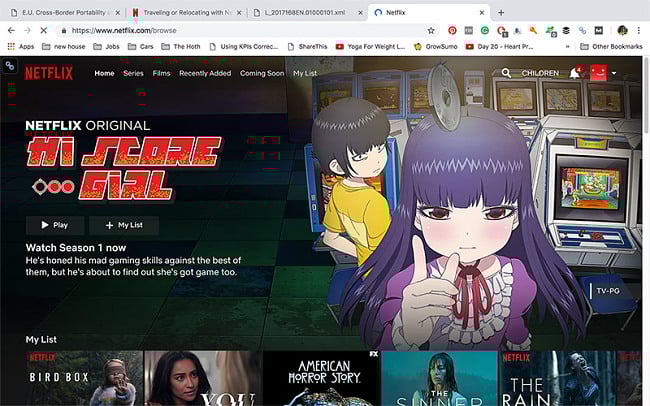Viewport: 650px width, 406px height.
Task: Click the browser forward arrow
Action: coord(27,30)
